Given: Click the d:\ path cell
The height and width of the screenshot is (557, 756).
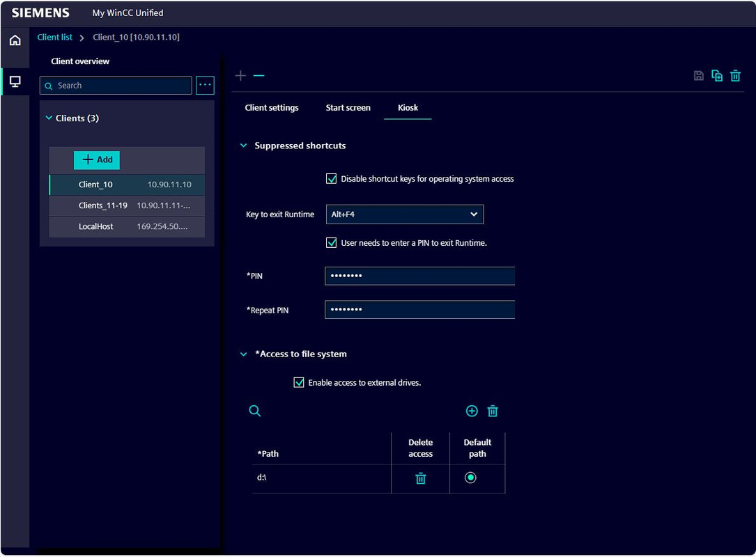Looking at the screenshot, I should tap(322, 478).
